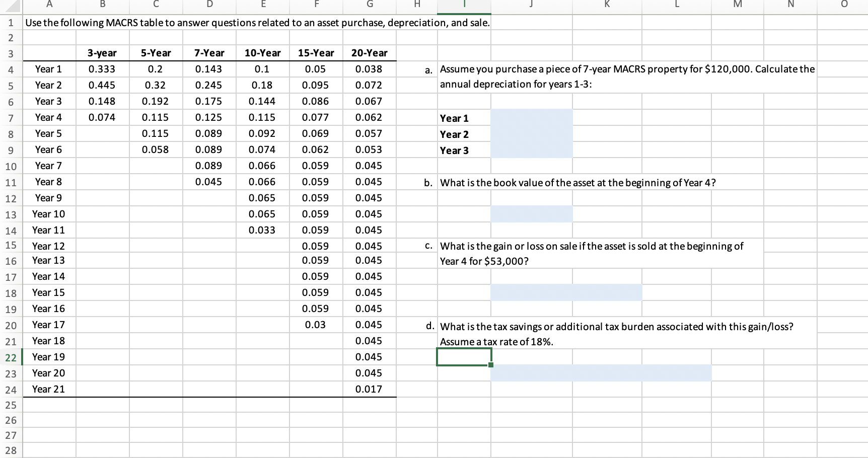Select row header 1
Image resolution: width=868 pixels, height=458 pixels.
tap(11, 22)
